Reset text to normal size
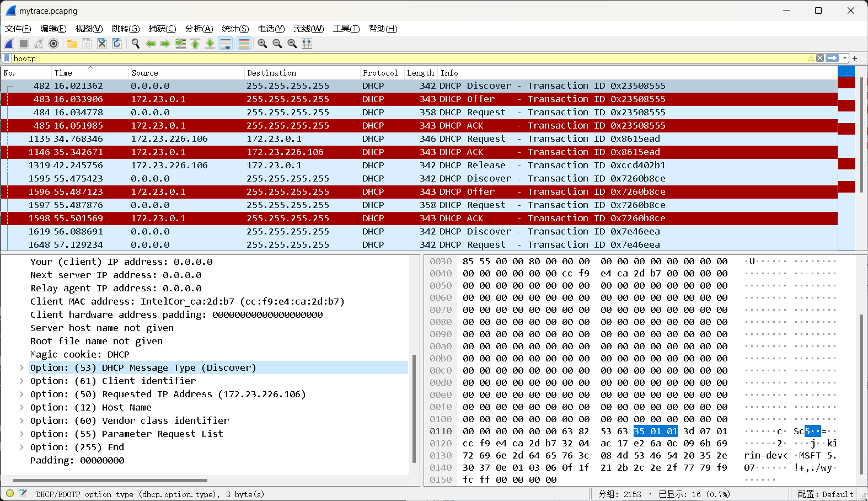868x501 pixels. pyautogui.click(x=292, y=44)
